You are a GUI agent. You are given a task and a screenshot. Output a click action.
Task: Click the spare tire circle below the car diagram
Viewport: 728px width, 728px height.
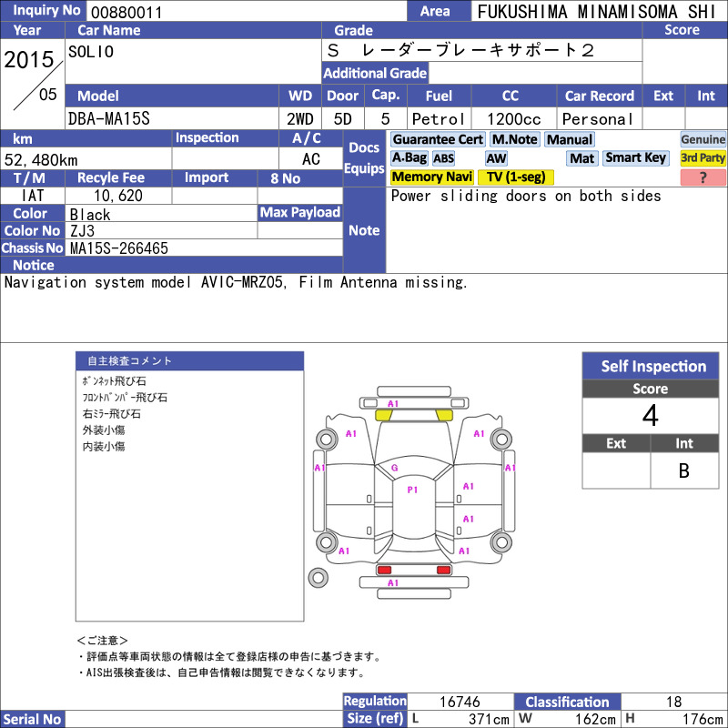pos(318,578)
